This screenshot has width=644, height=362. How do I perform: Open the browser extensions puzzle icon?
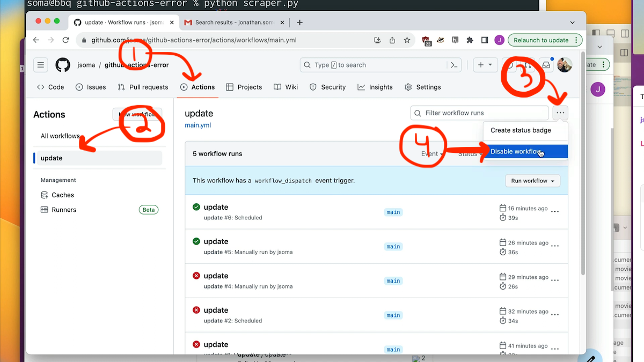click(469, 40)
